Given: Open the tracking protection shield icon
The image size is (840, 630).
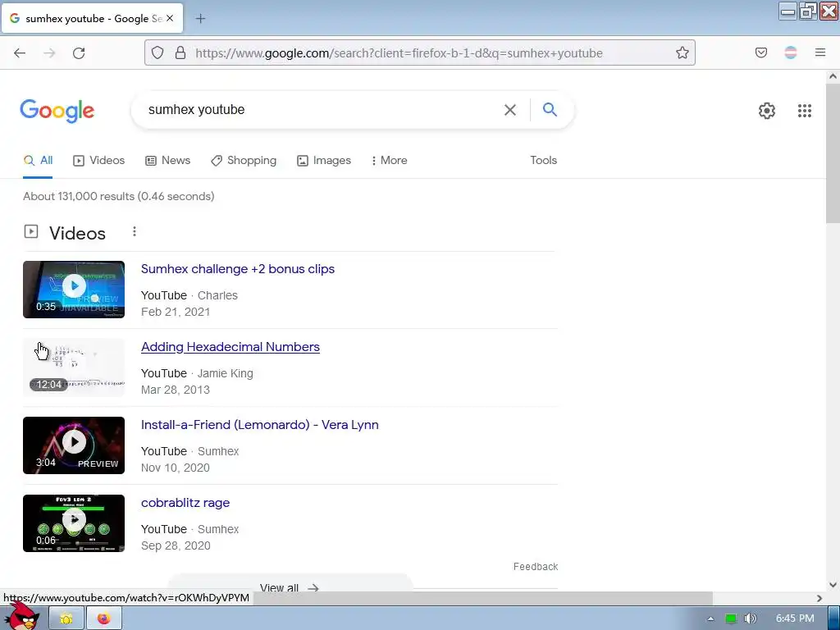Looking at the screenshot, I should pos(157,52).
